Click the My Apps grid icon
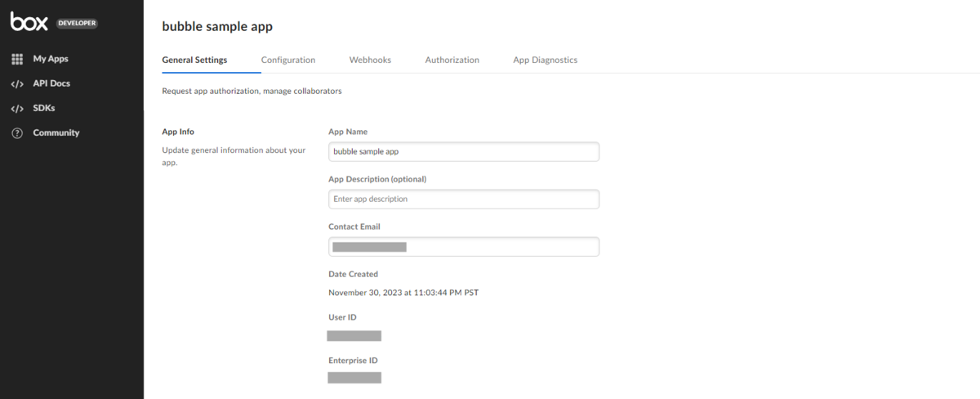The image size is (980, 399). 17,59
